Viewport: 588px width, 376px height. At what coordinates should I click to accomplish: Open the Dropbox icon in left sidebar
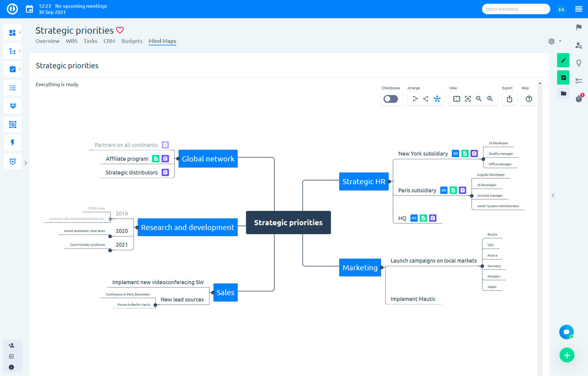tap(13, 106)
